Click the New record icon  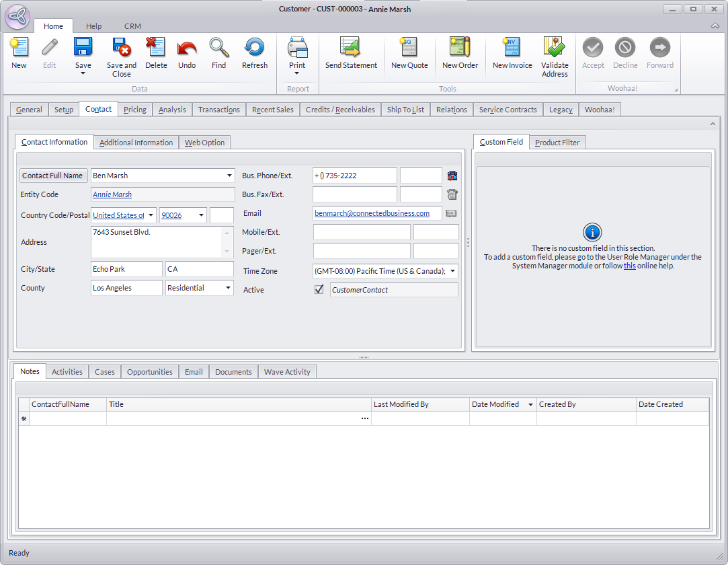pyautogui.click(x=19, y=48)
